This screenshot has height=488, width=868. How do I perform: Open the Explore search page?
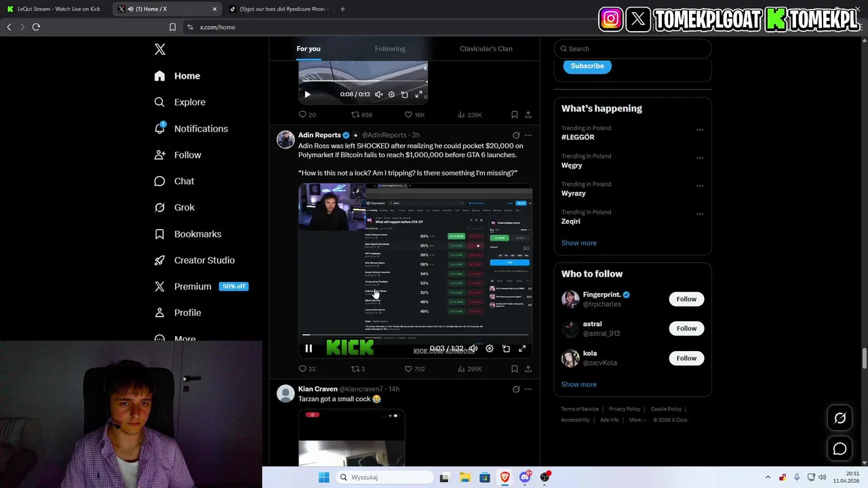pos(180,102)
